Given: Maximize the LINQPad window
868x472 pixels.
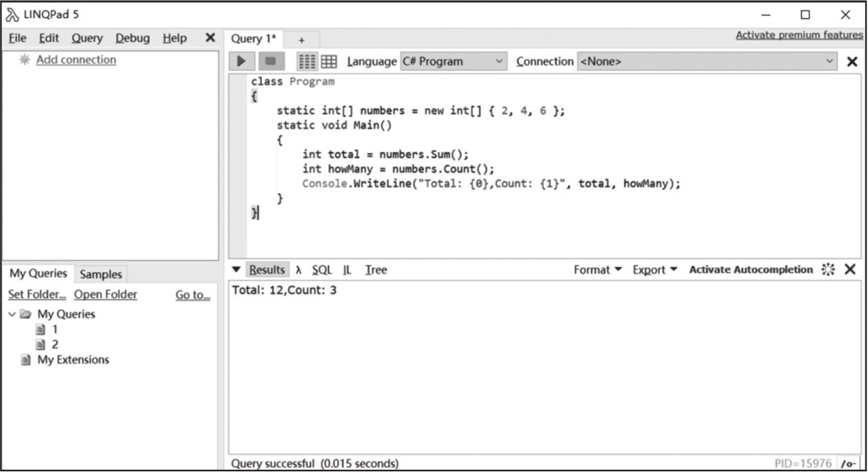Looking at the screenshot, I should point(805,14).
